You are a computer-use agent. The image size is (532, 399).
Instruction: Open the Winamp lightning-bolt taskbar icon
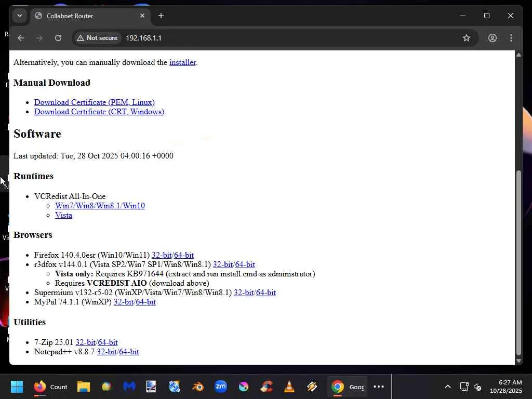point(312,387)
